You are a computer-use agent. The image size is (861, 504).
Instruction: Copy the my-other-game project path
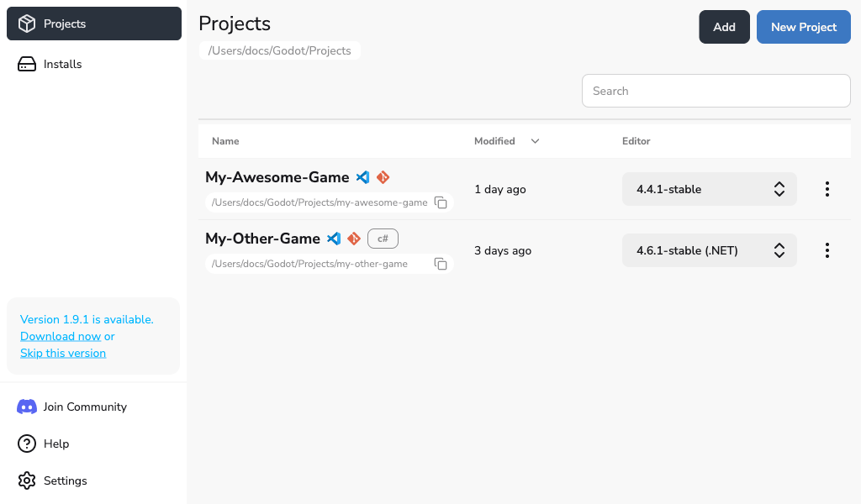[441, 264]
